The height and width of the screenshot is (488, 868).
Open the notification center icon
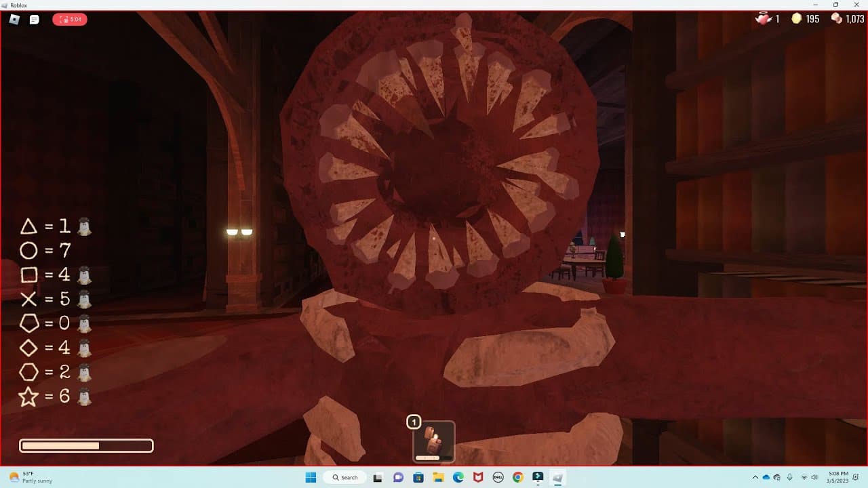[x=856, y=477]
